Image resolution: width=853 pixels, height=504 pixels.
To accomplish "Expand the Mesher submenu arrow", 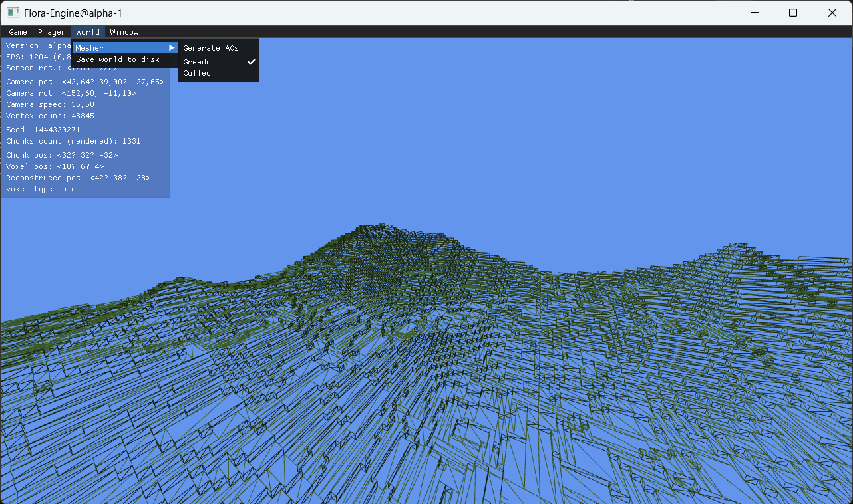I will [x=172, y=47].
